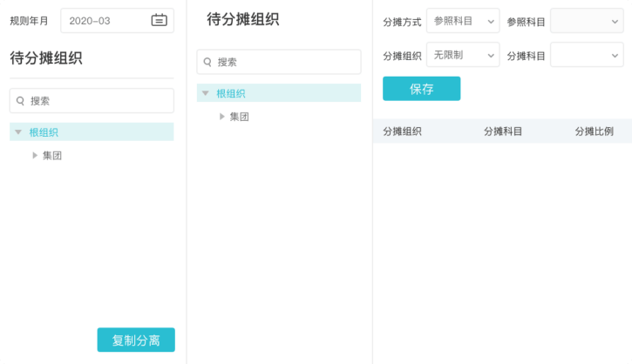Open the calendar icon in rule period field
Screen dimensions: 632x364
pyautogui.click(x=159, y=20)
